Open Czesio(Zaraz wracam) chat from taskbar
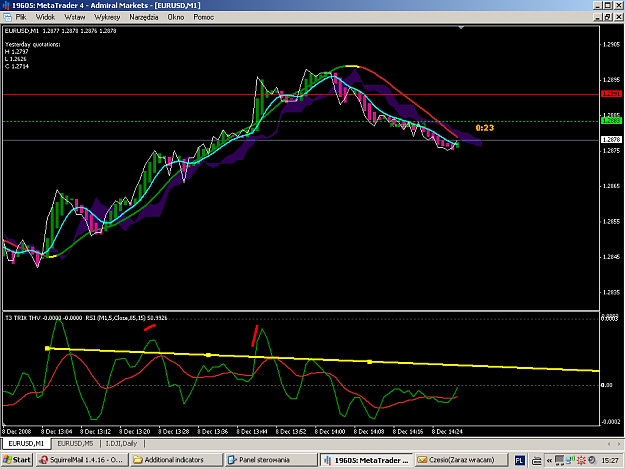The width and height of the screenshot is (625, 469). tap(461, 460)
